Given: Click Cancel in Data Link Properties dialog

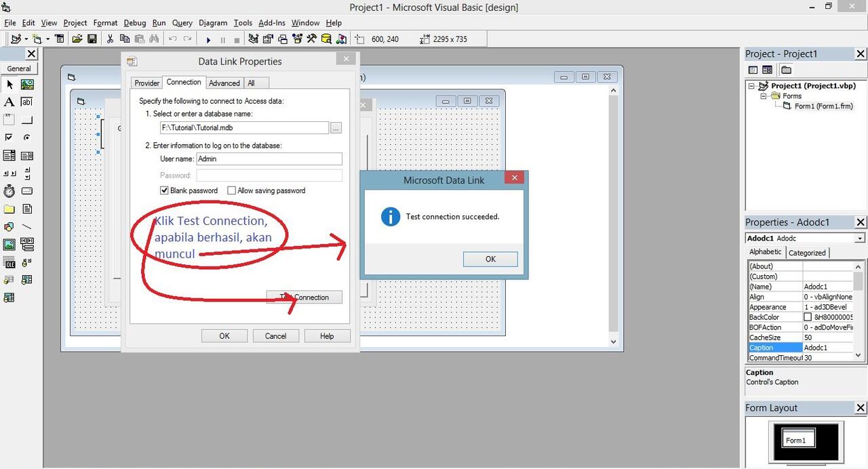Looking at the screenshot, I should click(275, 335).
